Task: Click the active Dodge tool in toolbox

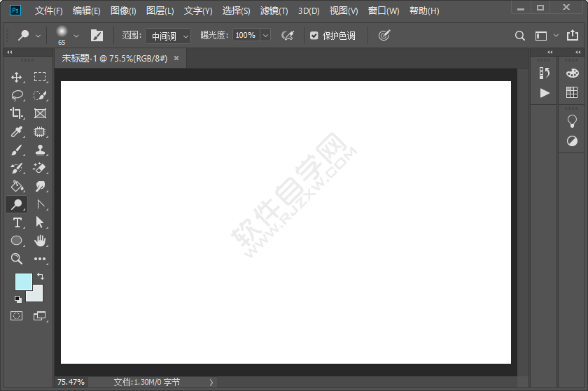Action: tap(17, 204)
